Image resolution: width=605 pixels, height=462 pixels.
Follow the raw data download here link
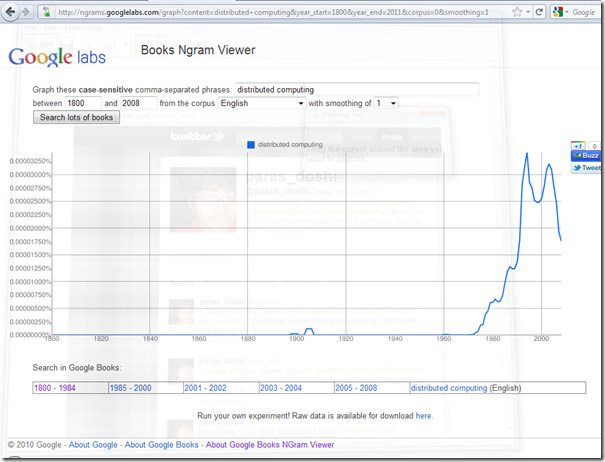click(423, 416)
